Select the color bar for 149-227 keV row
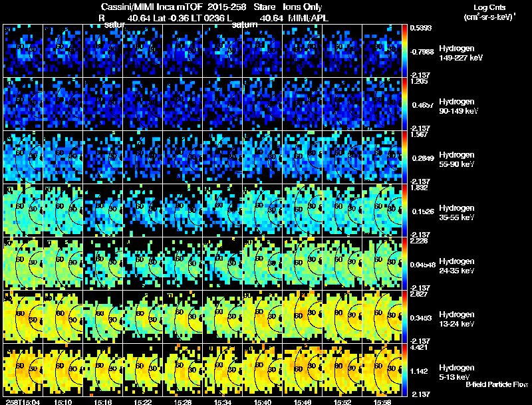The width and height of the screenshot is (532, 405). tap(404, 51)
